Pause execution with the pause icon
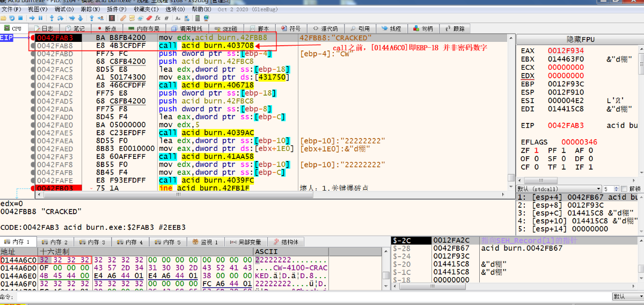This screenshot has width=644, height=305. coord(40,18)
